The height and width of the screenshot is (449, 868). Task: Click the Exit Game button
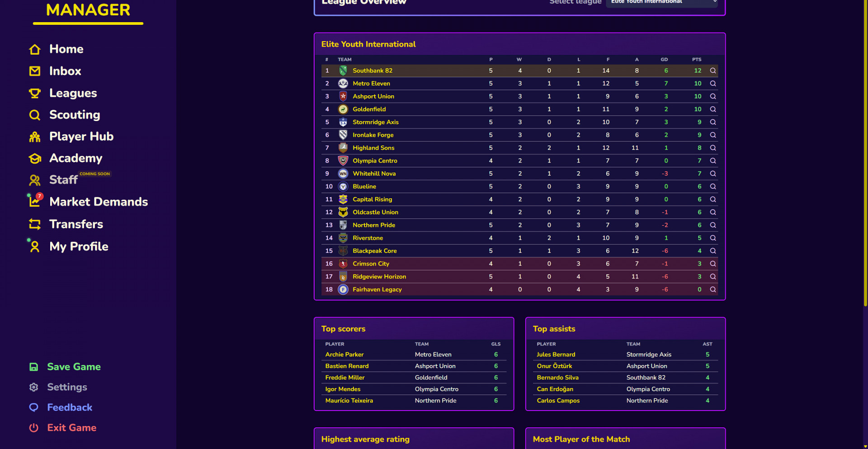point(71,428)
